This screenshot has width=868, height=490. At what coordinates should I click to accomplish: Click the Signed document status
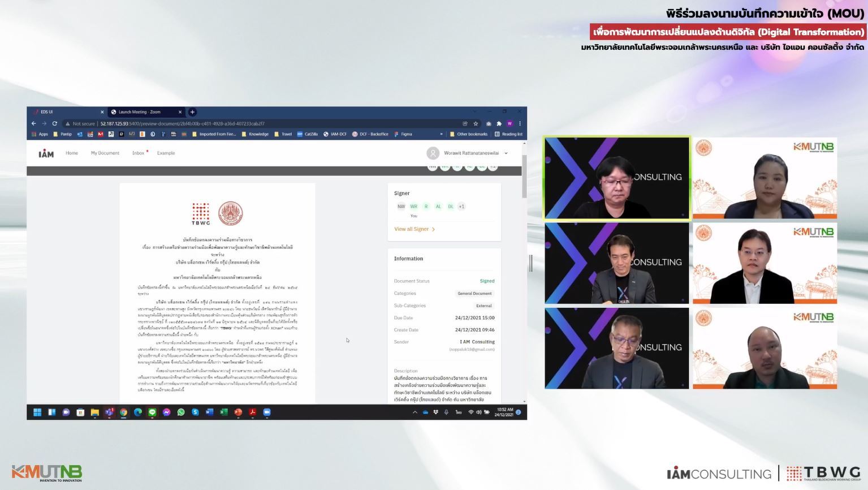click(x=487, y=281)
